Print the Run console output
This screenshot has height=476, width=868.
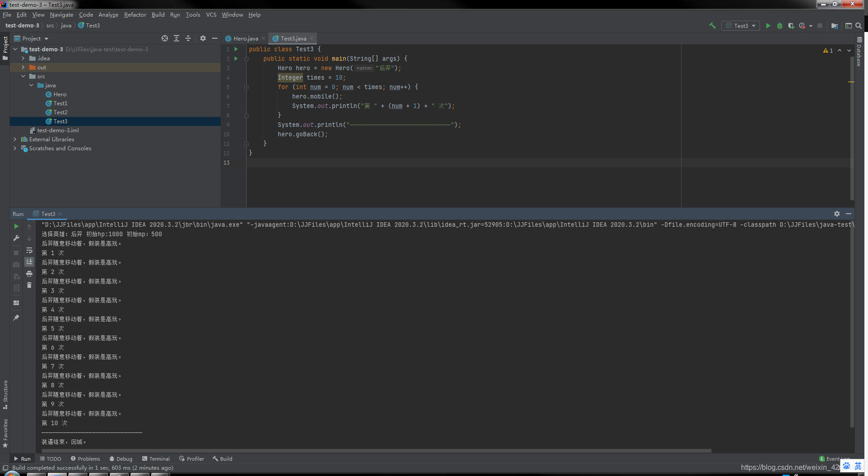pyautogui.click(x=29, y=274)
